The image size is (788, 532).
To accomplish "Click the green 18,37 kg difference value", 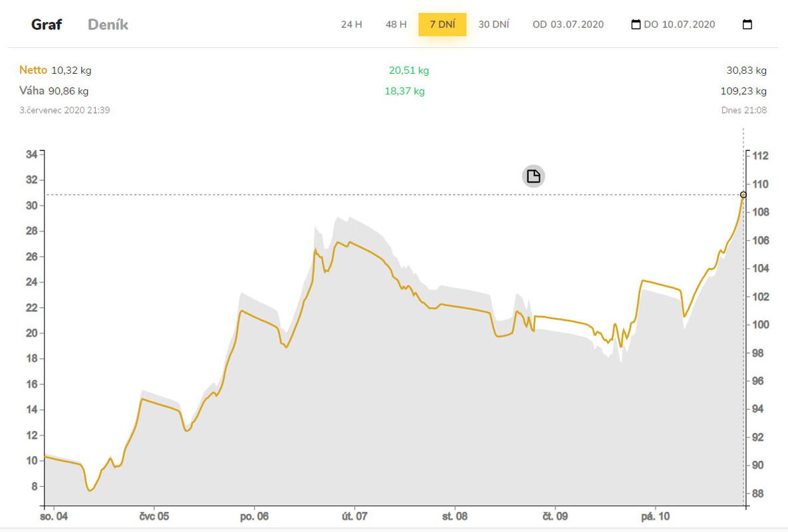I will (404, 91).
